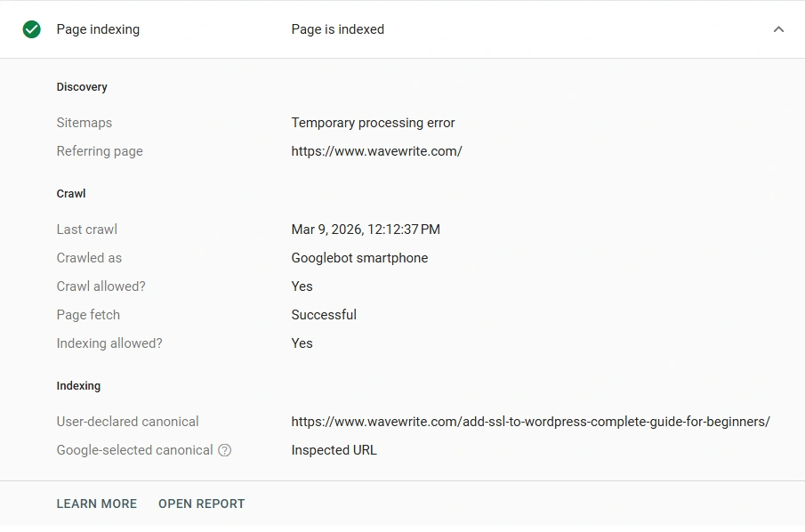Click the Googlebot smartphone value

point(359,258)
